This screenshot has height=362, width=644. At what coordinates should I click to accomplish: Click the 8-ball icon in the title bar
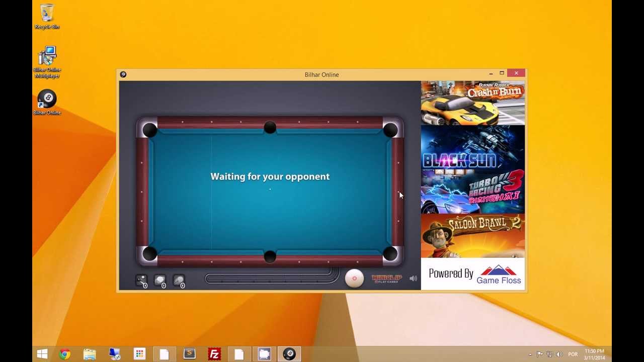coord(123,74)
